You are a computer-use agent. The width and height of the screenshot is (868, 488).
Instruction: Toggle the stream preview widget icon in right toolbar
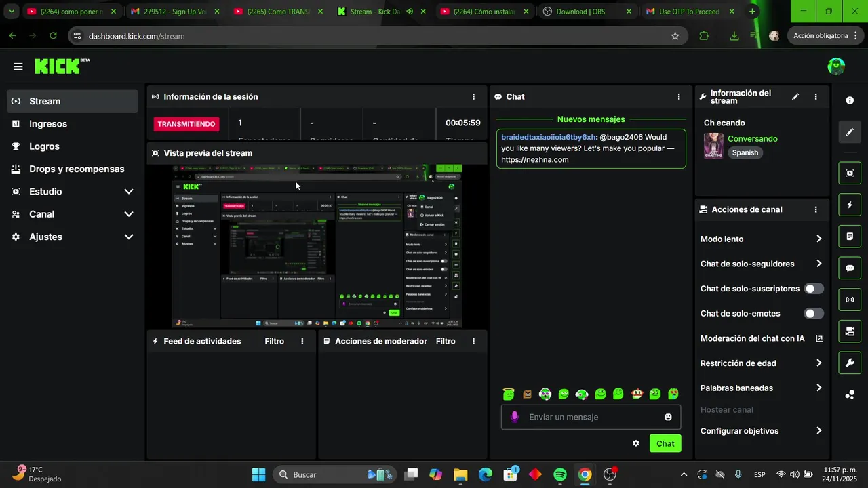tap(850, 173)
